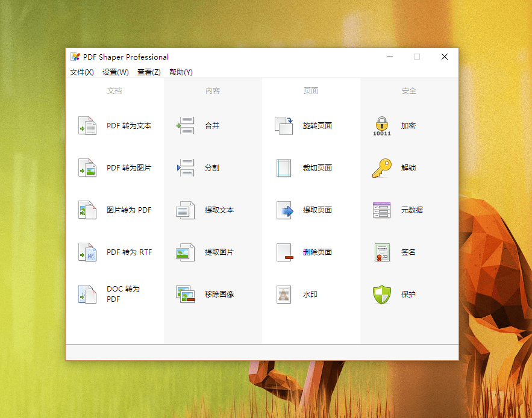Image resolution: width=532 pixels, height=418 pixels.
Task: Open the 提取图片 icon
Action: (x=186, y=252)
